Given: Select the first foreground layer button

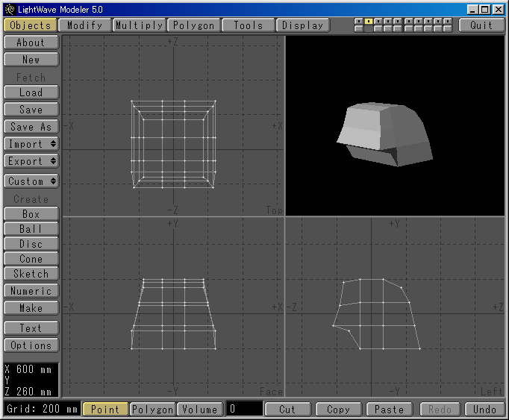Looking at the screenshot, I should pyautogui.click(x=359, y=21).
